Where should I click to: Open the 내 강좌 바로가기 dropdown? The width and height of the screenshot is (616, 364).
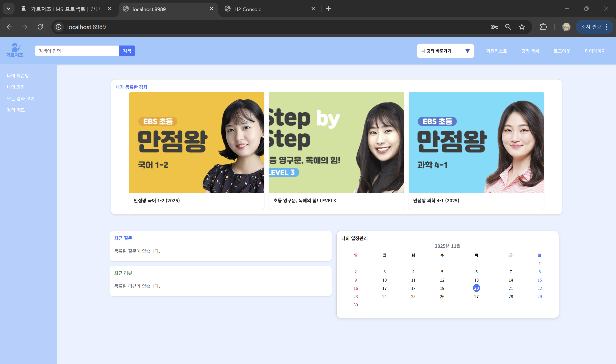pyautogui.click(x=445, y=51)
